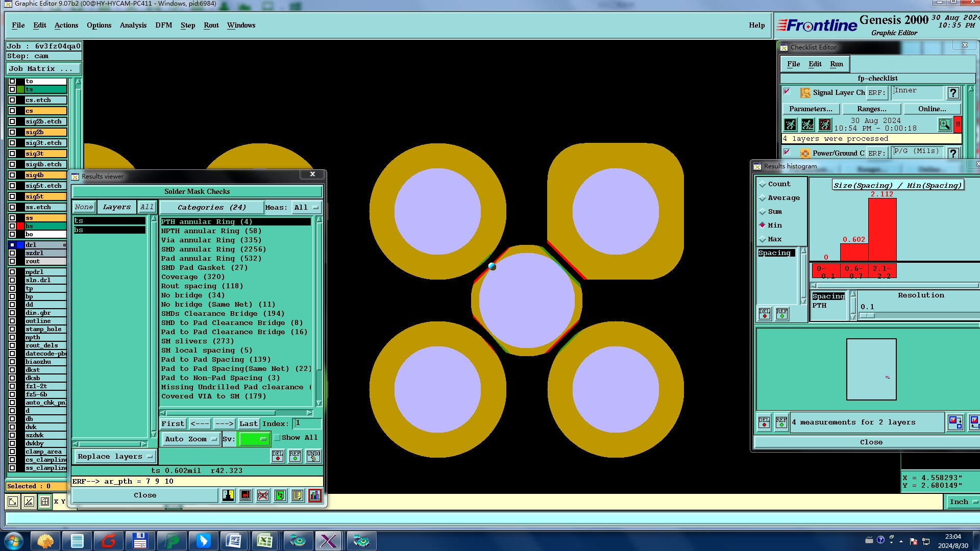Click the first running-man run icon
980x551 pixels.
tap(790, 124)
